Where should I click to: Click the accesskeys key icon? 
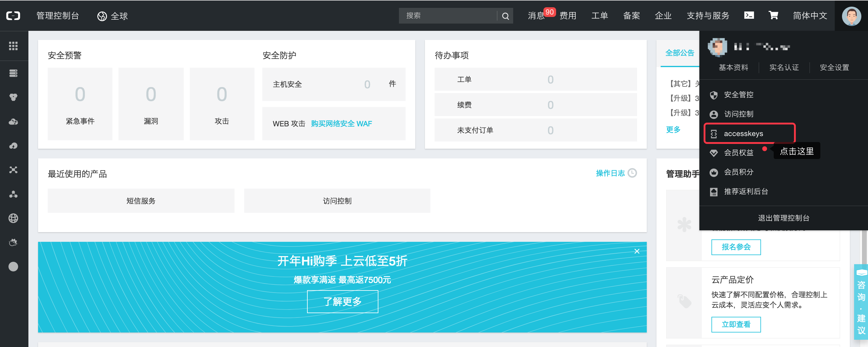click(713, 134)
